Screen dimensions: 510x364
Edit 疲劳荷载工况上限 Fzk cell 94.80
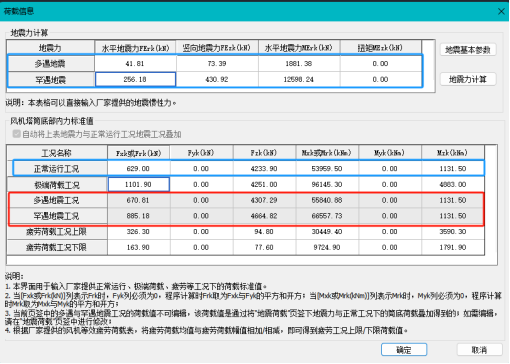click(264, 232)
